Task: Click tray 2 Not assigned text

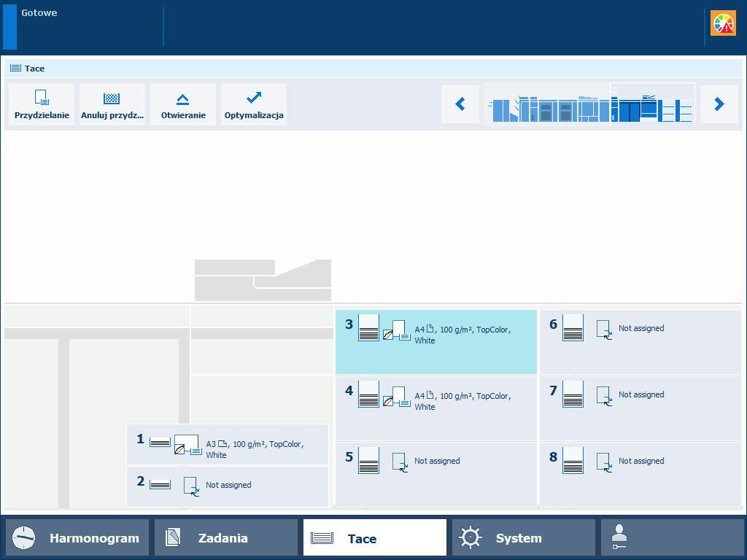Action: (x=228, y=485)
